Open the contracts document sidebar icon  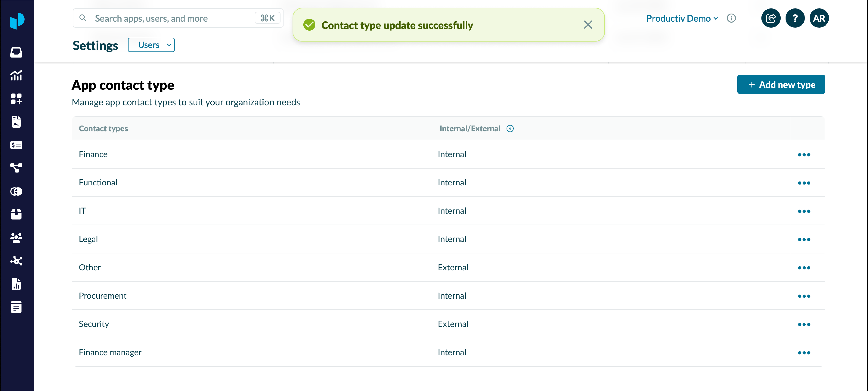(x=16, y=122)
